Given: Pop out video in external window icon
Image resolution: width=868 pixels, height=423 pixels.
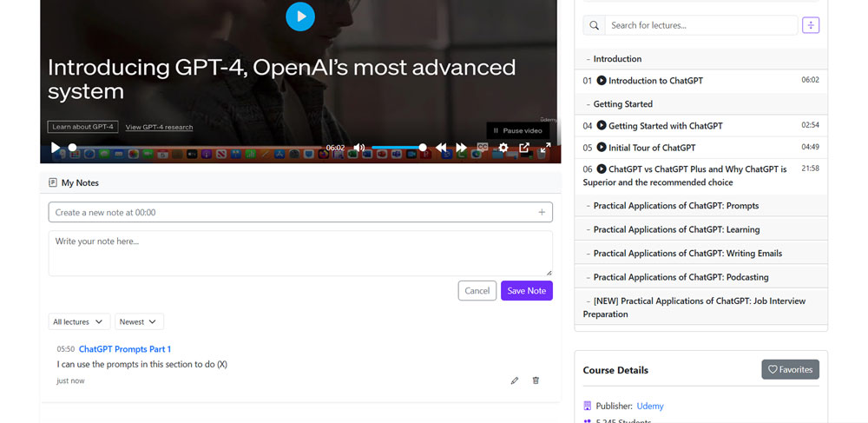Looking at the screenshot, I should [x=524, y=148].
